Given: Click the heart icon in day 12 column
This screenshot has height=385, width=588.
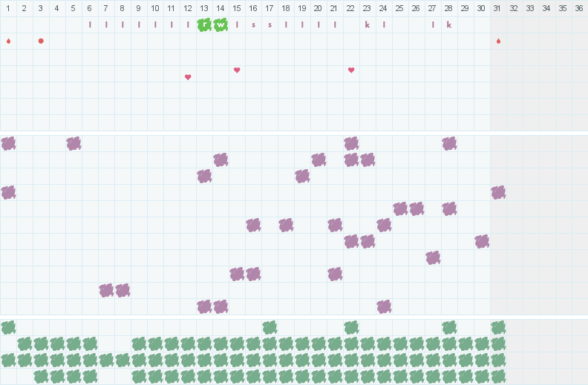Looking at the screenshot, I should 188,77.
